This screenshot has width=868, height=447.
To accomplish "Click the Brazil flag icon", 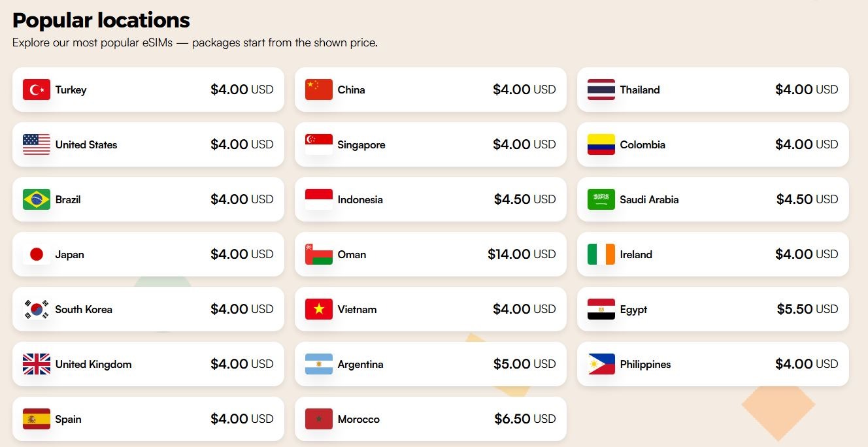I will (x=37, y=199).
